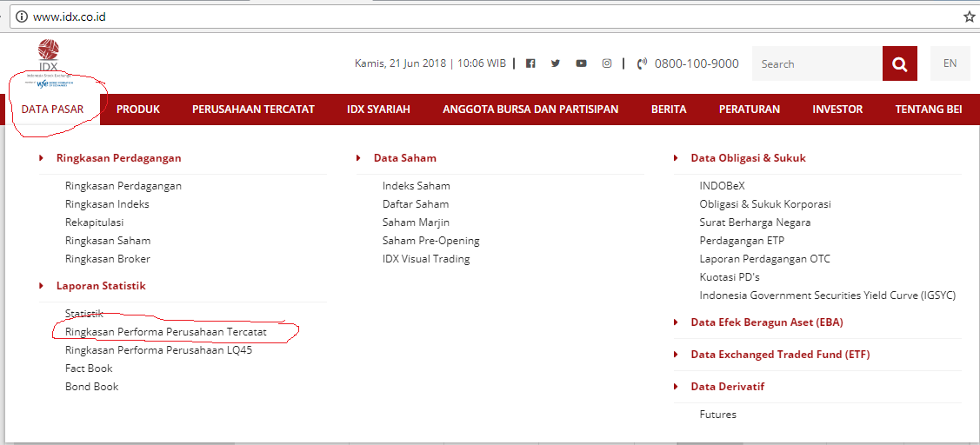Open the TENTANG BEI menu
The width and height of the screenshot is (980, 445).
pos(928,110)
